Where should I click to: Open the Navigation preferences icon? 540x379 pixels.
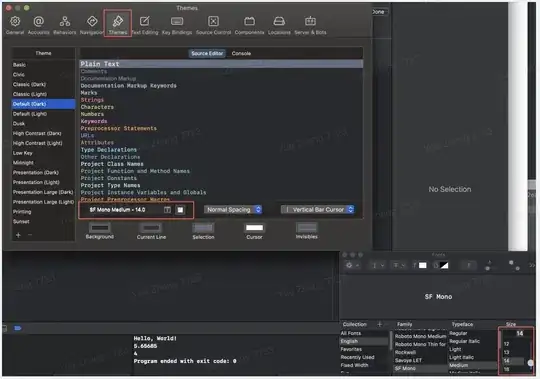click(x=92, y=25)
